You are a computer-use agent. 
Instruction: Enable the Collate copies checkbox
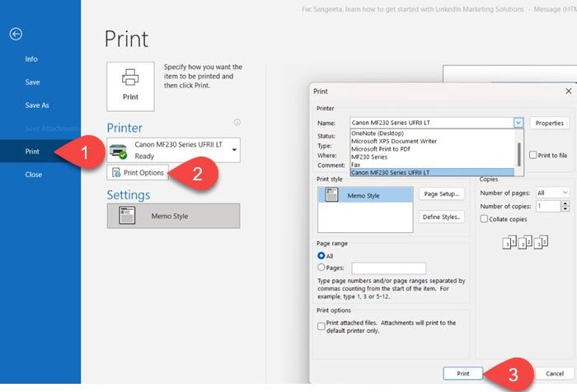(485, 219)
